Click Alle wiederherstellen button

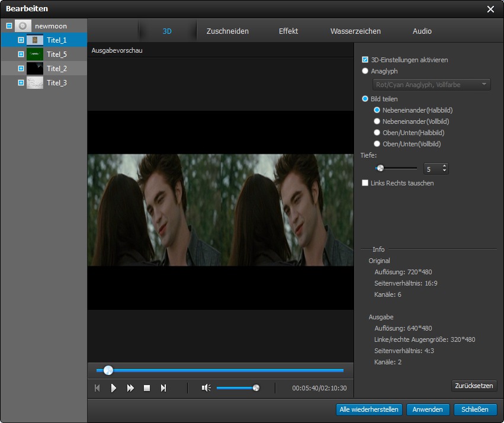point(369,409)
